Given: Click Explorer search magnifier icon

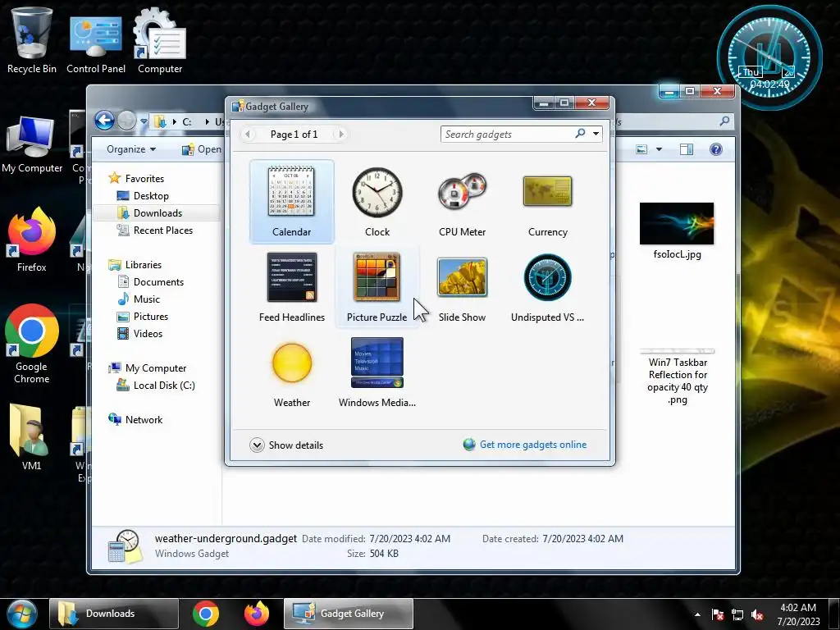Looking at the screenshot, I should point(724,121).
